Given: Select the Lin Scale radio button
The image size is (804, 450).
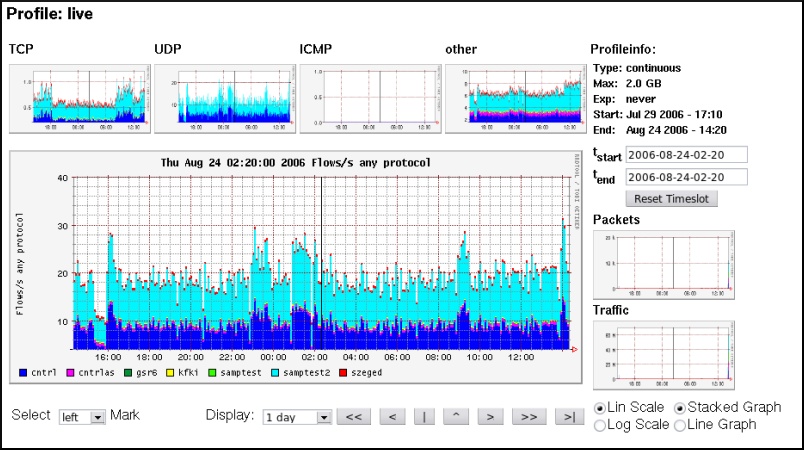Looking at the screenshot, I should pyautogui.click(x=600, y=408).
